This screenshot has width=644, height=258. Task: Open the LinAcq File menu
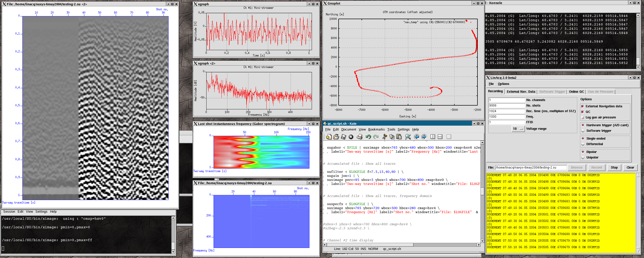coord(491,84)
